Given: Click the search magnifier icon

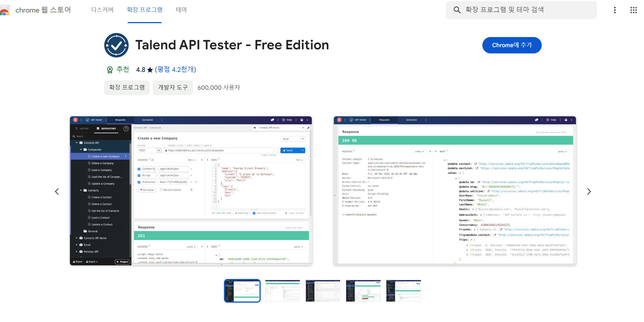Looking at the screenshot, I should click(457, 10).
